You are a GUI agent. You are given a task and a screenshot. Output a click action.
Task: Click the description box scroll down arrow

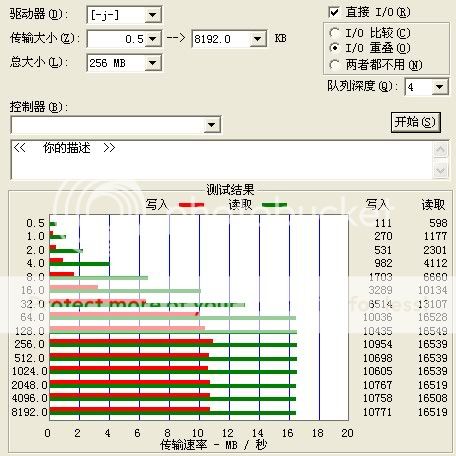(x=441, y=170)
